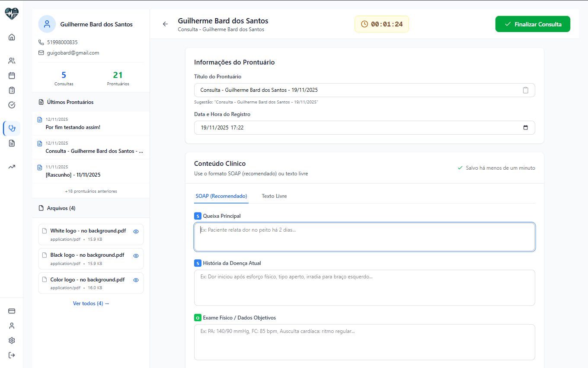Expand the +18 prontuários anteriores list
588x368 pixels.
click(x=91, y=191)
